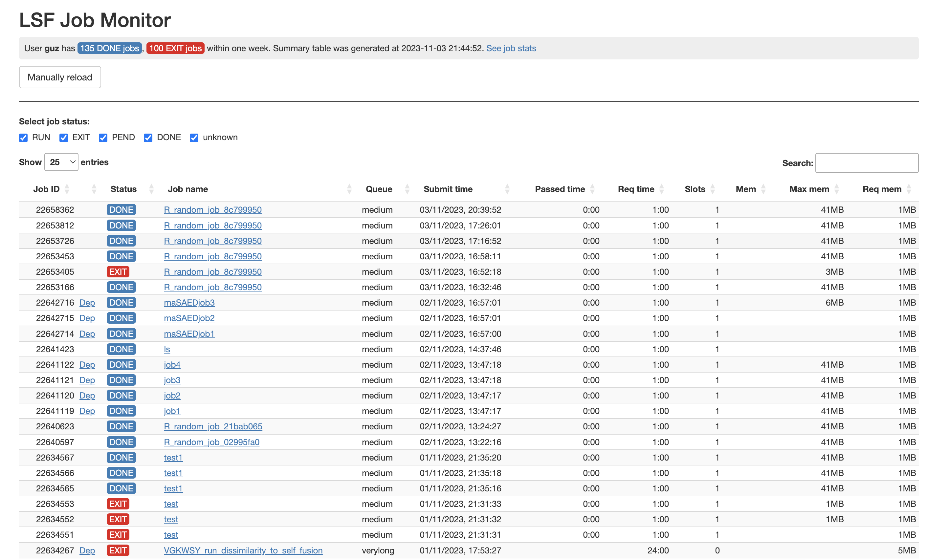
Task: Click the 6MB Max mem value
Action: (x=834, y=303)
